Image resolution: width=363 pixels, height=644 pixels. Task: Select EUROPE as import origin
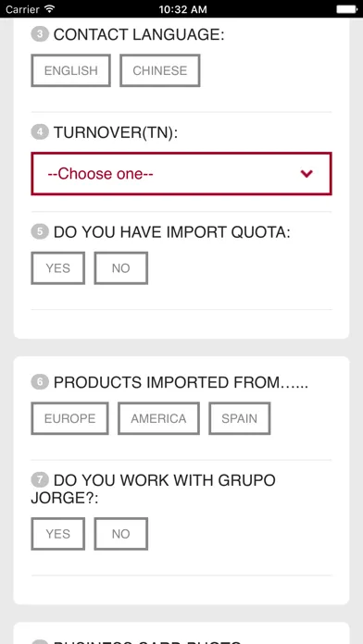coord(69,418)
